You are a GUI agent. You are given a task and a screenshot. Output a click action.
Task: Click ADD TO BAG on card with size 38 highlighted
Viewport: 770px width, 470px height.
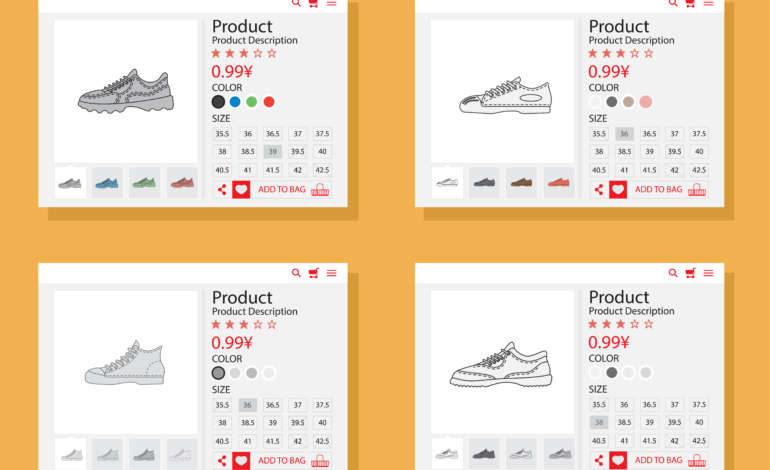pos(658,461)
